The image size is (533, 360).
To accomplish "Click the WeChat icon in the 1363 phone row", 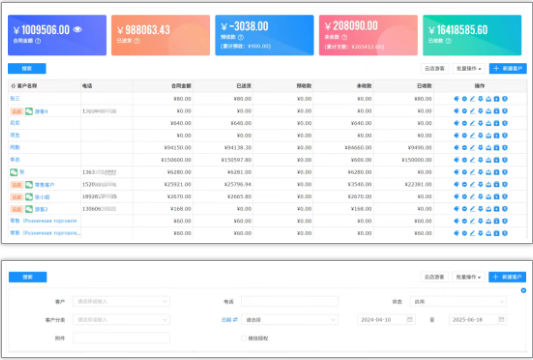I will [x=14, y=172].
